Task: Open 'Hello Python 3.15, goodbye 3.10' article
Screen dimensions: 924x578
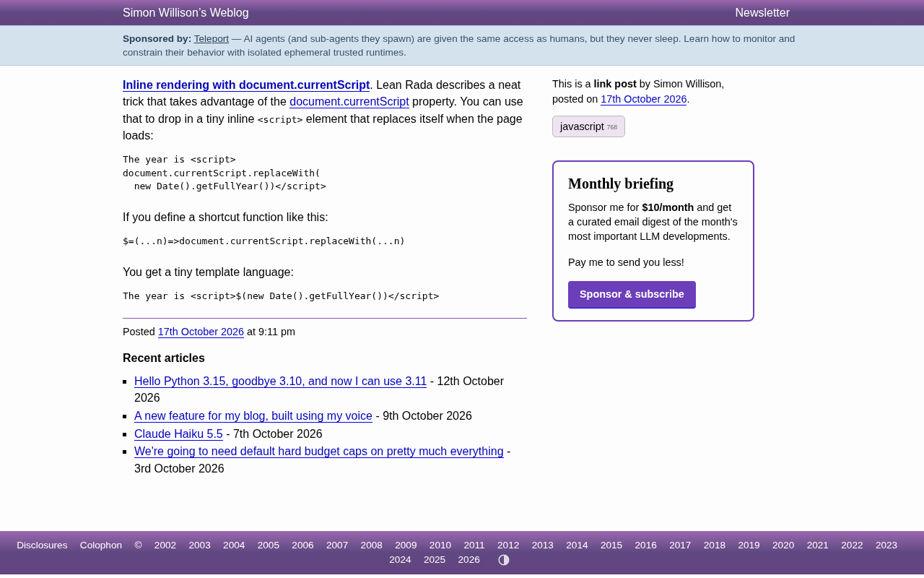Action: tap(280, 381)
